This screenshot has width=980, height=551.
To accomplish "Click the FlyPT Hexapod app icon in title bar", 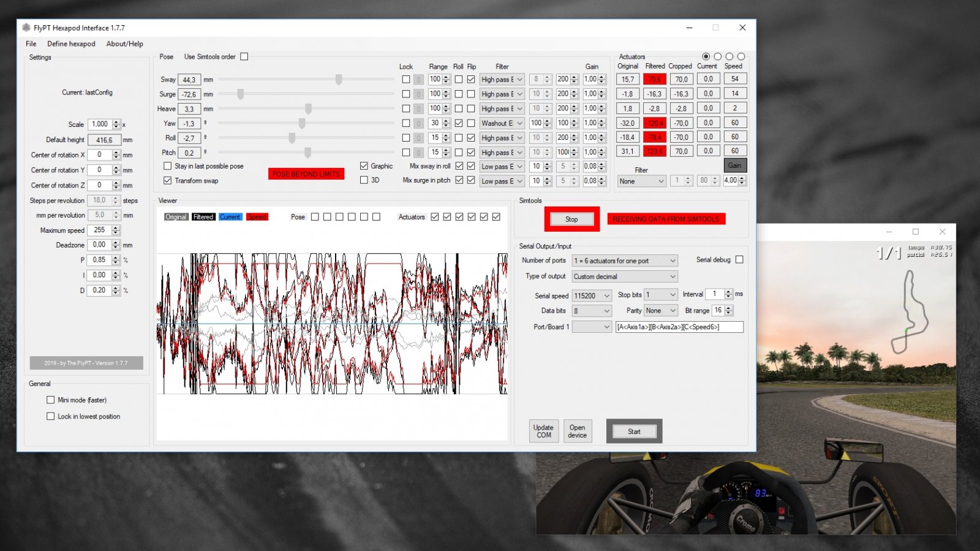I will pyautogui.click(x=26, y=28).
